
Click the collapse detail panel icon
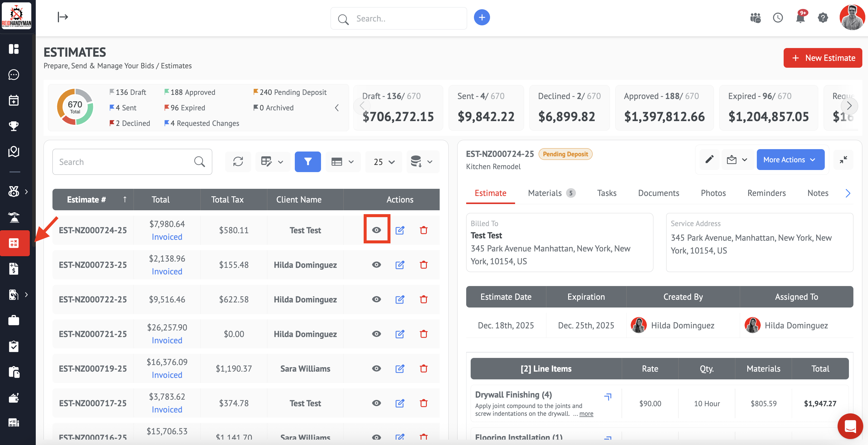[x=843, y=160]
